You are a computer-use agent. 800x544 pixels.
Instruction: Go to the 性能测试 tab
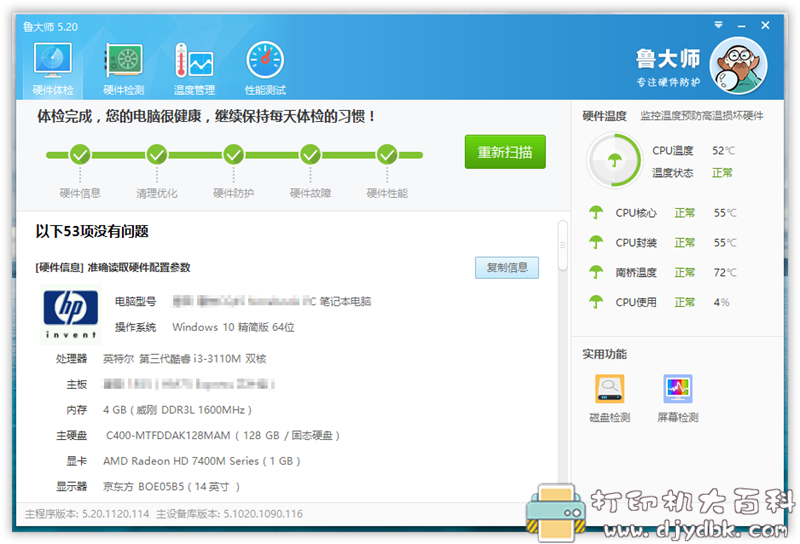265,70
